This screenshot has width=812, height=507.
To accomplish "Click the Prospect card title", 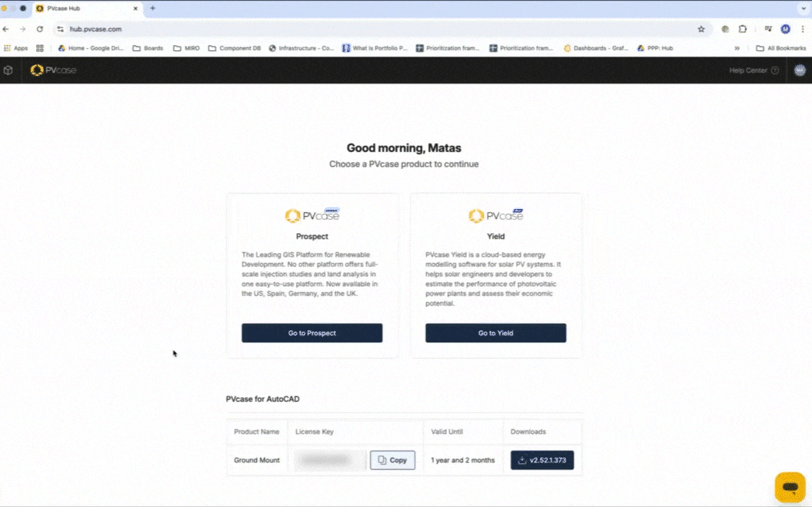I will pyautogui.click(x=312, y=236).
